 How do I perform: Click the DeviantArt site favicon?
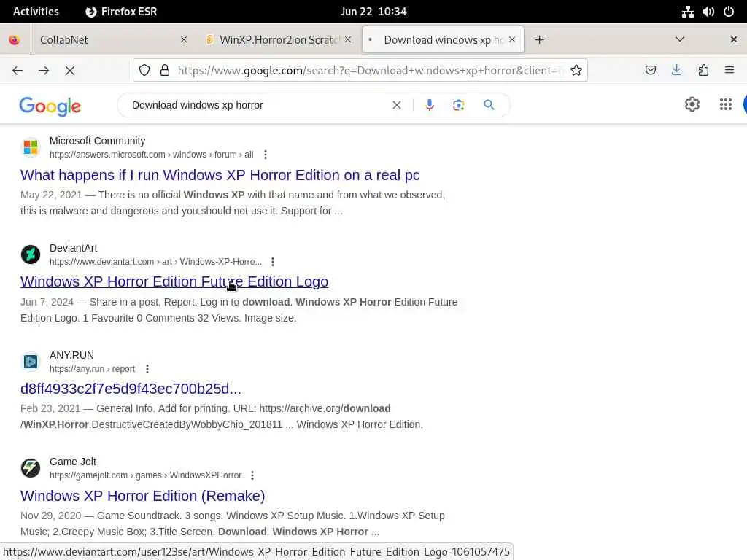click(x=31, y=254)
